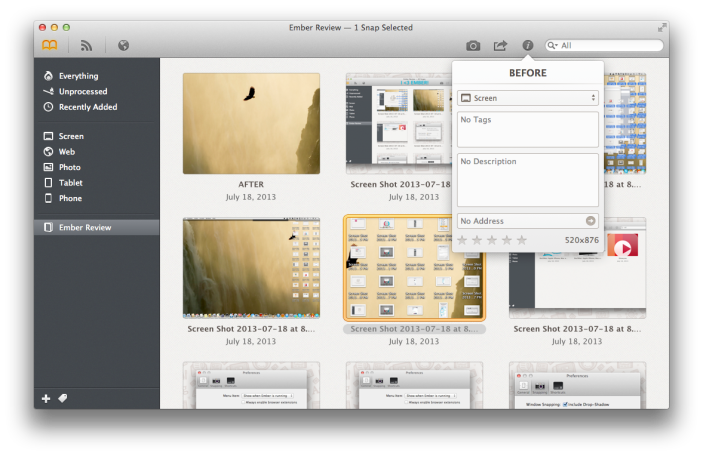Click the camera capture icon

pos(473,45)
